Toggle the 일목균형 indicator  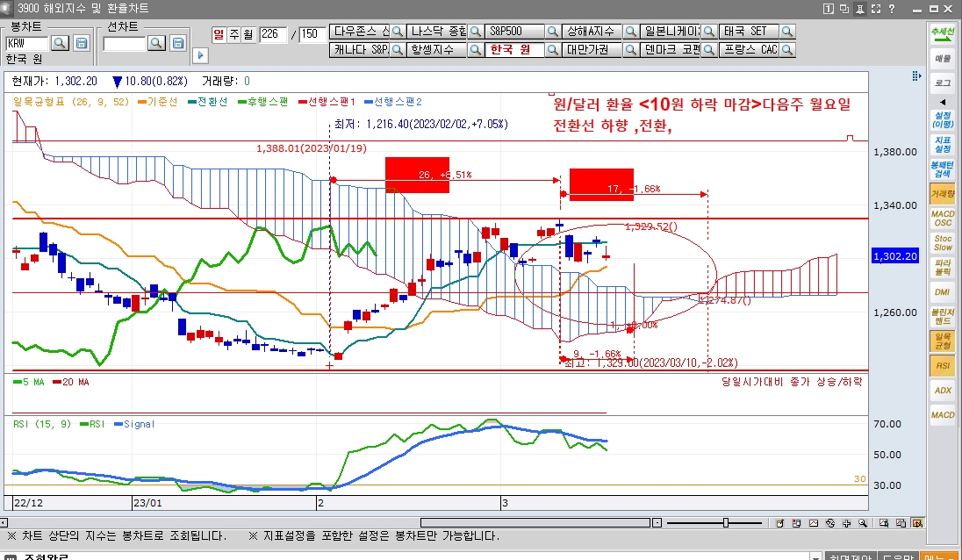point(943,341)
